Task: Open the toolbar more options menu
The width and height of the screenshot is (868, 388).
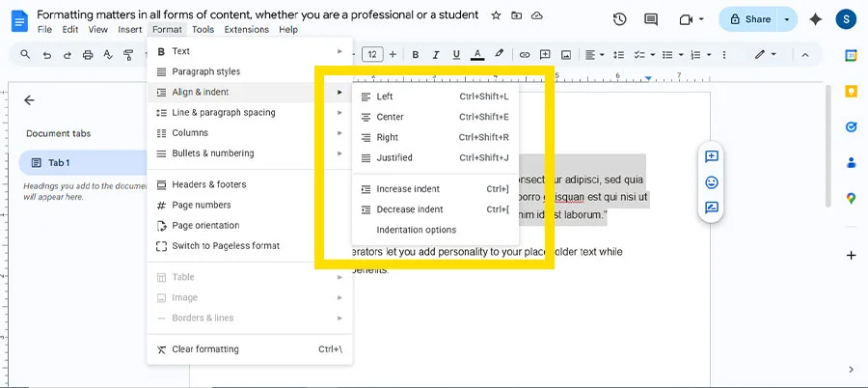Action: [724, 54]
